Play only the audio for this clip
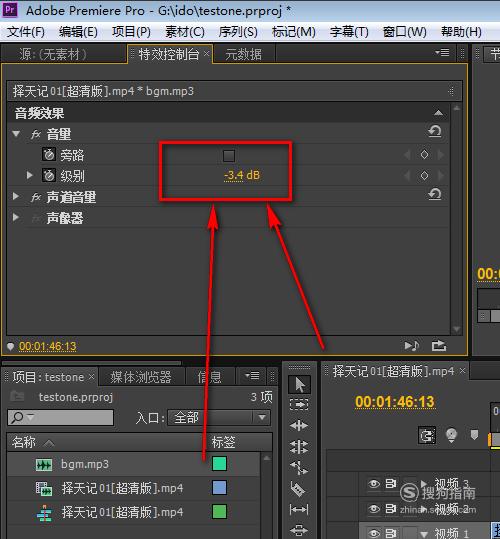The height and width of the screenshot is (539, 500). pos(411,345)
